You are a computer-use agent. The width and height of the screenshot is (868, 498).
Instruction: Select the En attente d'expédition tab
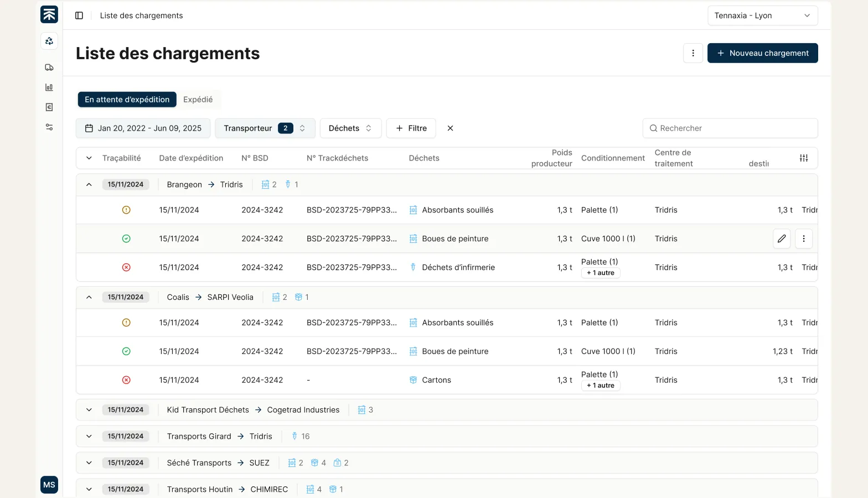click(127, 100)
